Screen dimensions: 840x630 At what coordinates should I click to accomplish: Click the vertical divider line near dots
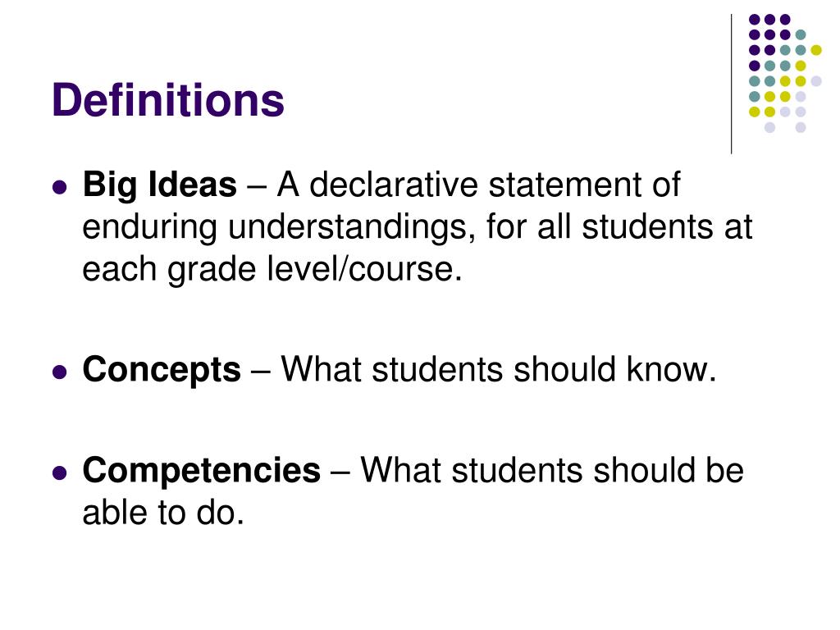click(x=731, y=84)
